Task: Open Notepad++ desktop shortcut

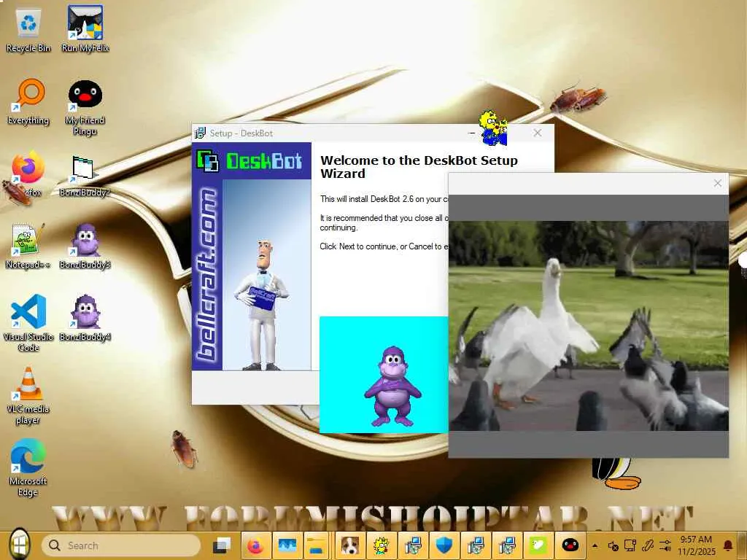Action: 28,246
